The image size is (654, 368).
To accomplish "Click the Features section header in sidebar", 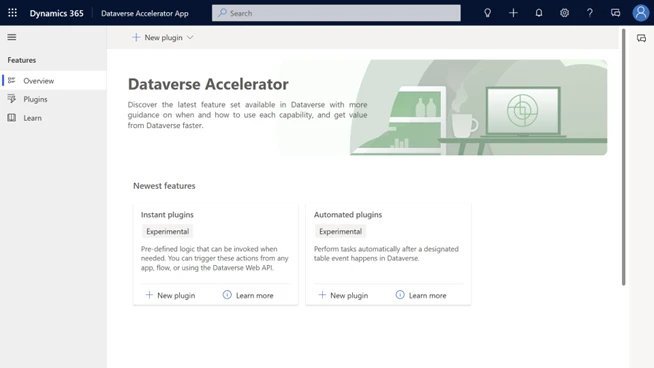I will (x=22, y=60).
